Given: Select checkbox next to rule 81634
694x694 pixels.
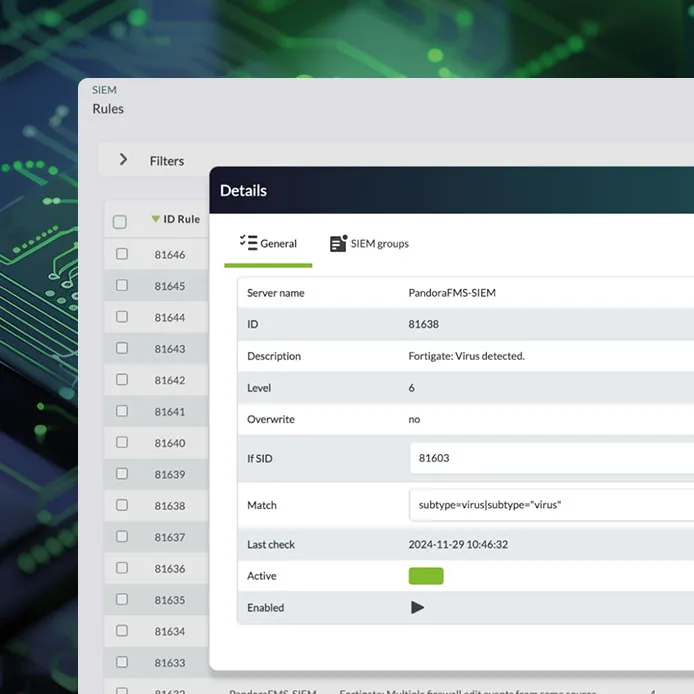Looking at the screenshot, I should [122, 631].
